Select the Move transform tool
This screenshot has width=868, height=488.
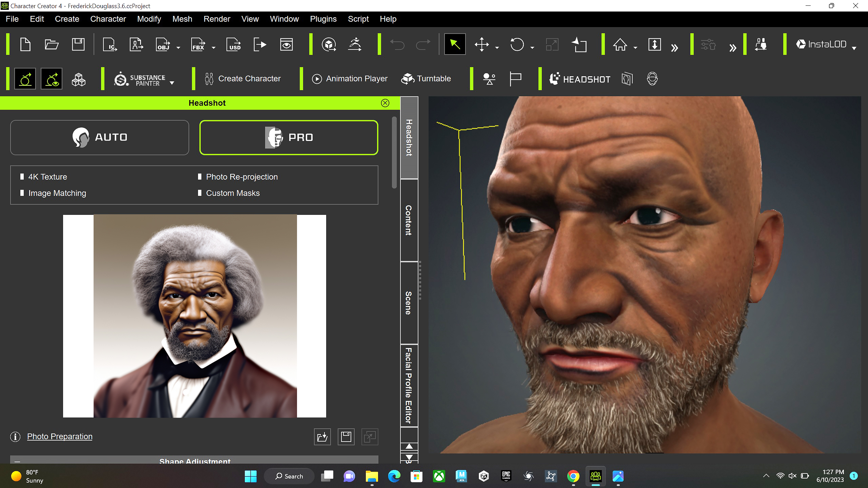[481, 44]
